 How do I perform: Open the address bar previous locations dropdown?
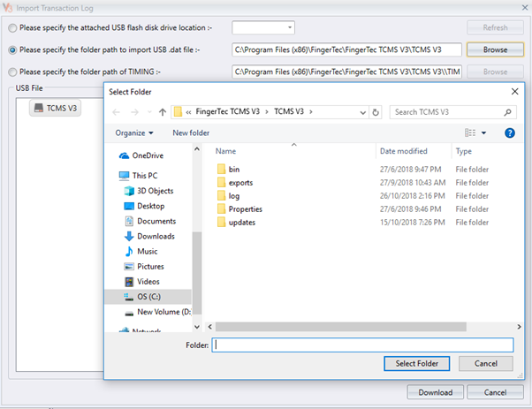click(362, 112)
